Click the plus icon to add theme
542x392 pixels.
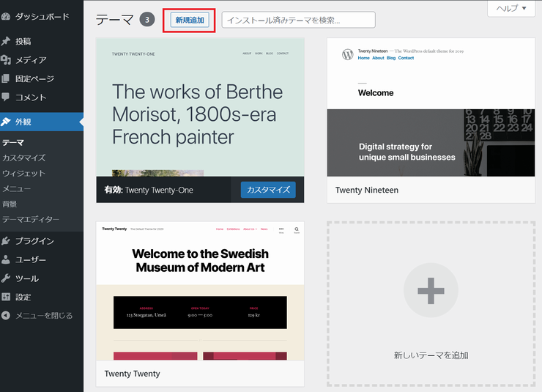coord(431,290)
